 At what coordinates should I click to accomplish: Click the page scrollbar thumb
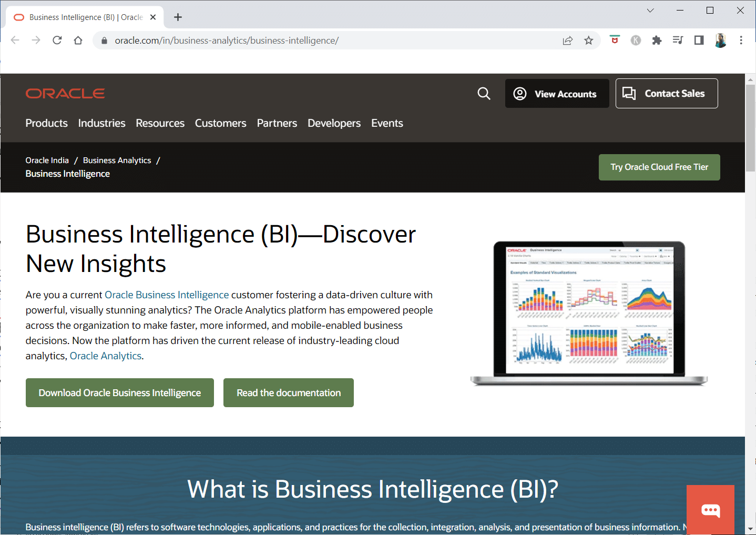[751, 128]
